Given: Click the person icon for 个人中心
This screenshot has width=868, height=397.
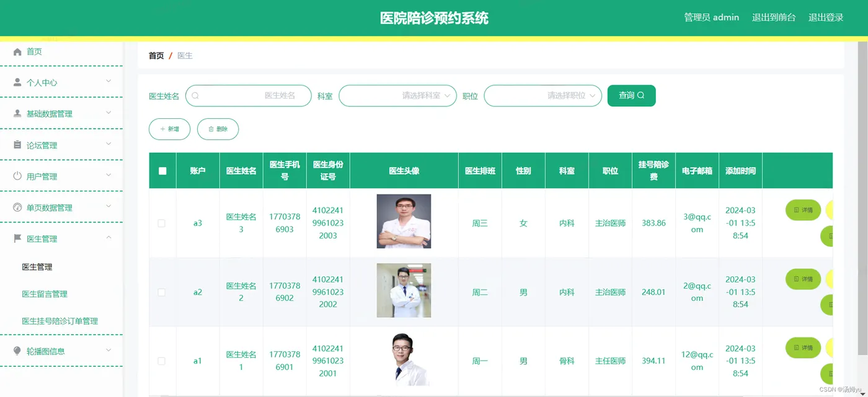Looking at the screenshot, I should click(x=17, y=82).
